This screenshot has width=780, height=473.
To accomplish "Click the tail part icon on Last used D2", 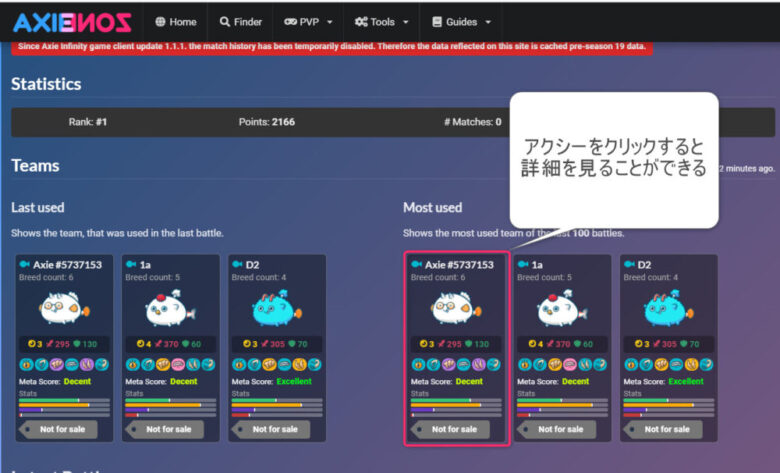I will pyautogui.click(x=314, y=365).
